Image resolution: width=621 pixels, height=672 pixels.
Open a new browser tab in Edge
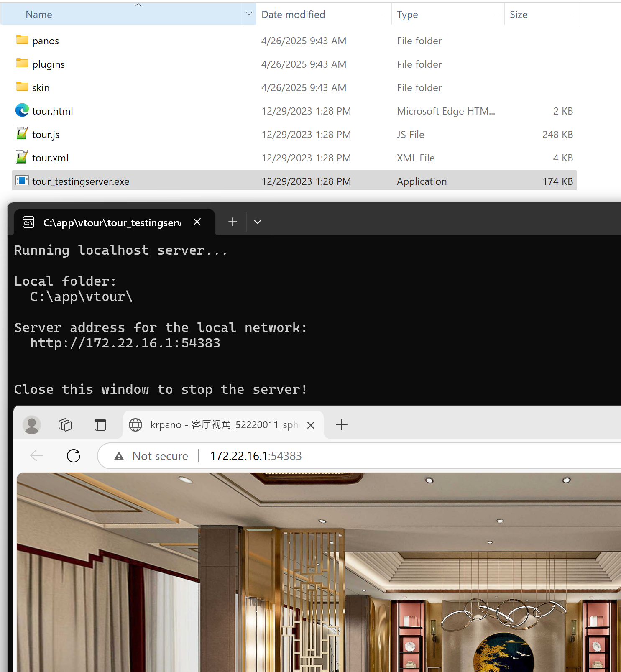coord(342,425)
